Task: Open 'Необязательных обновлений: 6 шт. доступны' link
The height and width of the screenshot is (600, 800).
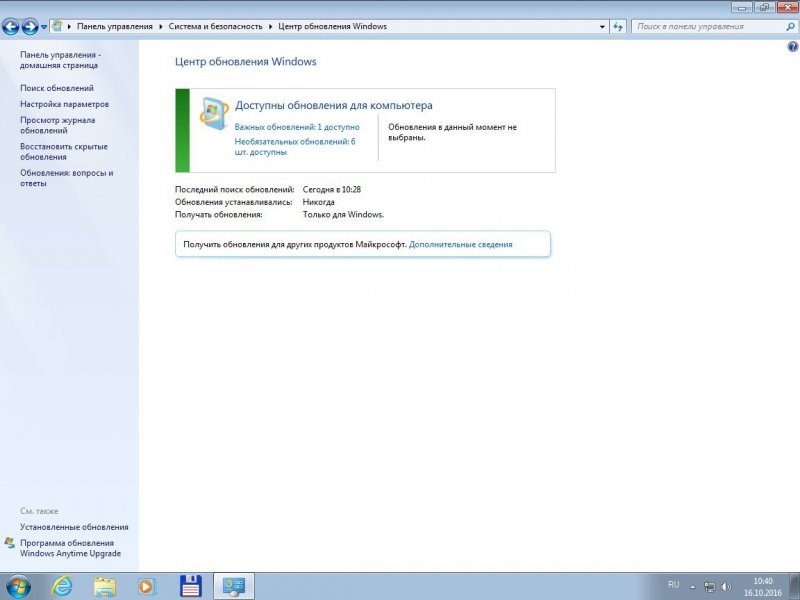Action: (x=295, y=147)
